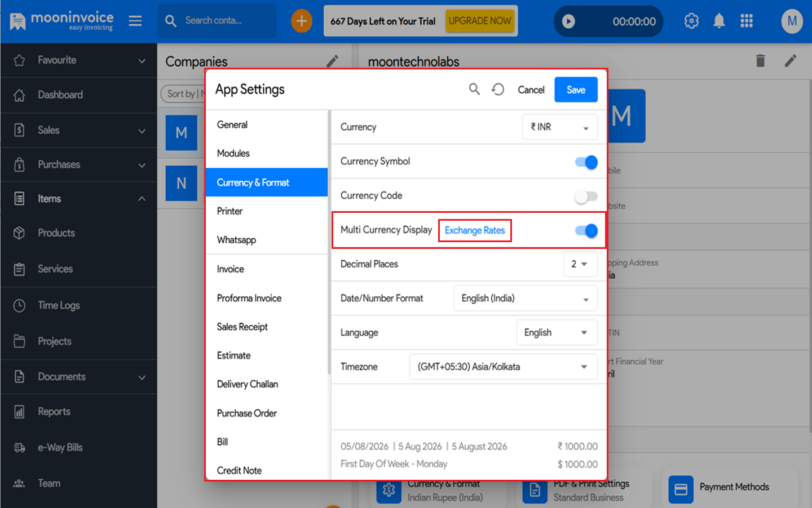This screenshot has width=812, height=508.
Task: Click the 00:00:00 timer display
Action: [x=634, y=21]
